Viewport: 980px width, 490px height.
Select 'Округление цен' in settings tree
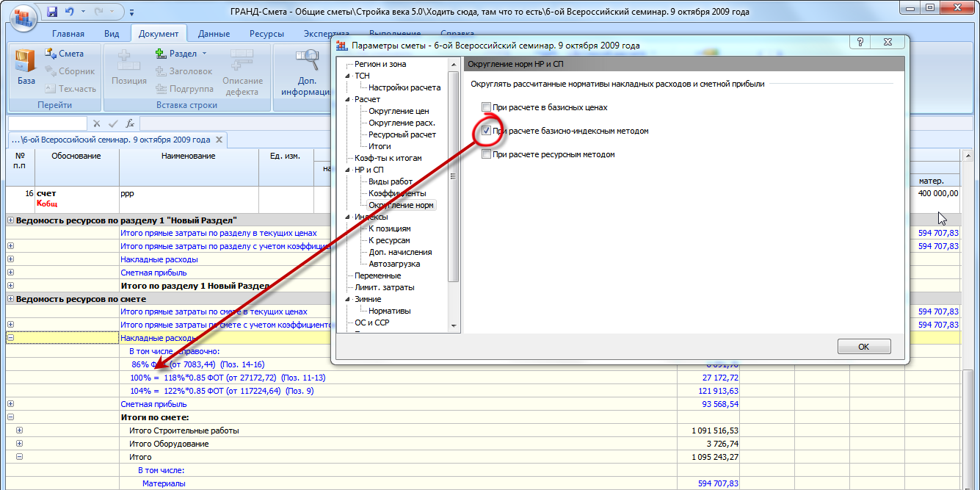(399, 111)
